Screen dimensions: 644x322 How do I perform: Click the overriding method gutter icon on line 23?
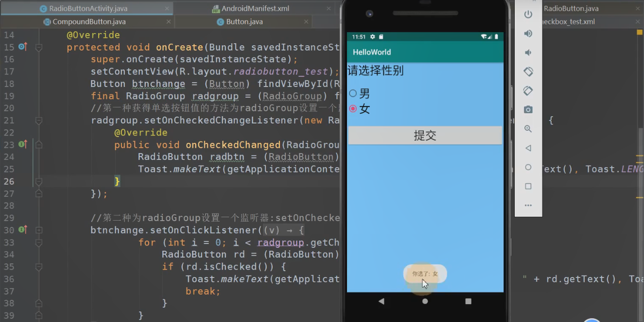(x=22, y=144)
